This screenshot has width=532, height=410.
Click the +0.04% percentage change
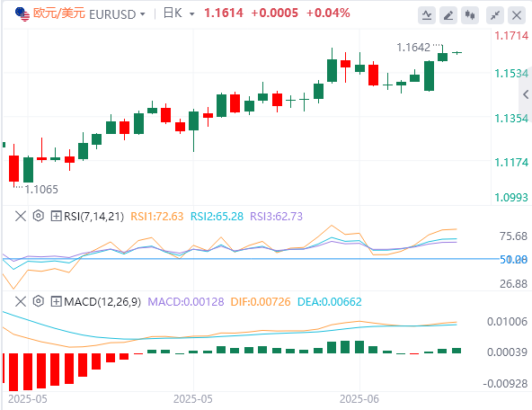(328, 13)
